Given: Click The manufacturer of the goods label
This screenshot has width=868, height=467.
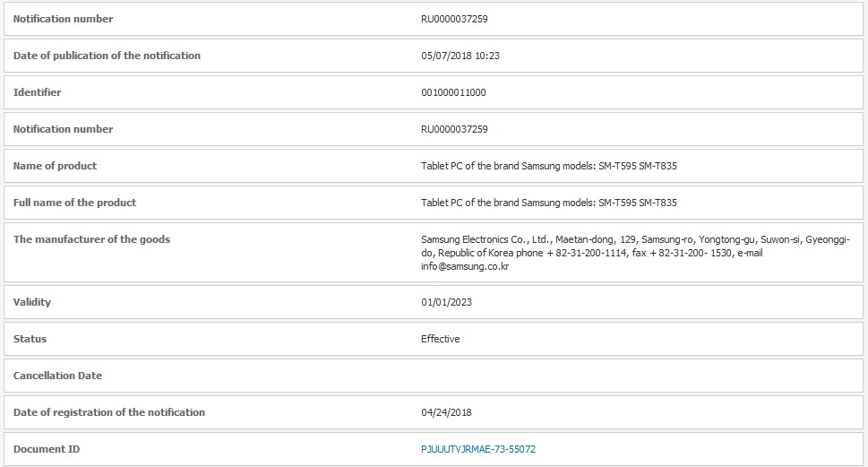Looking at the screenshot, I should click(x=92, y=239).
